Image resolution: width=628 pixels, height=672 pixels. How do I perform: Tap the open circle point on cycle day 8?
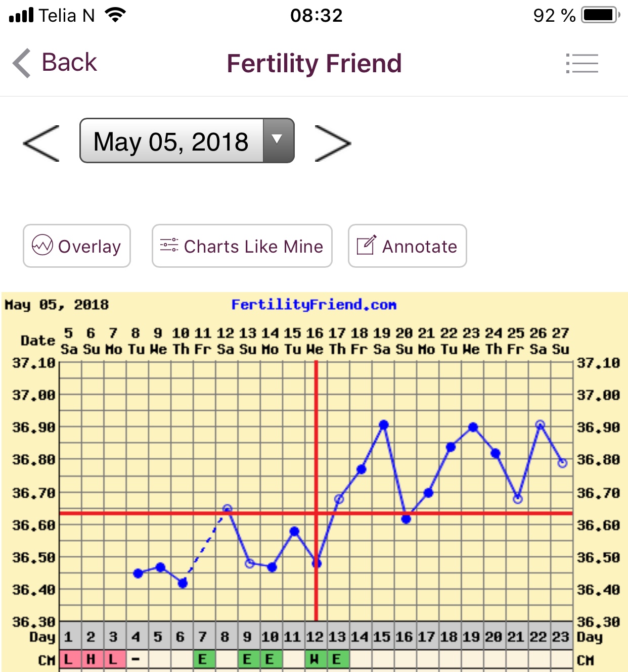point(227,509)
